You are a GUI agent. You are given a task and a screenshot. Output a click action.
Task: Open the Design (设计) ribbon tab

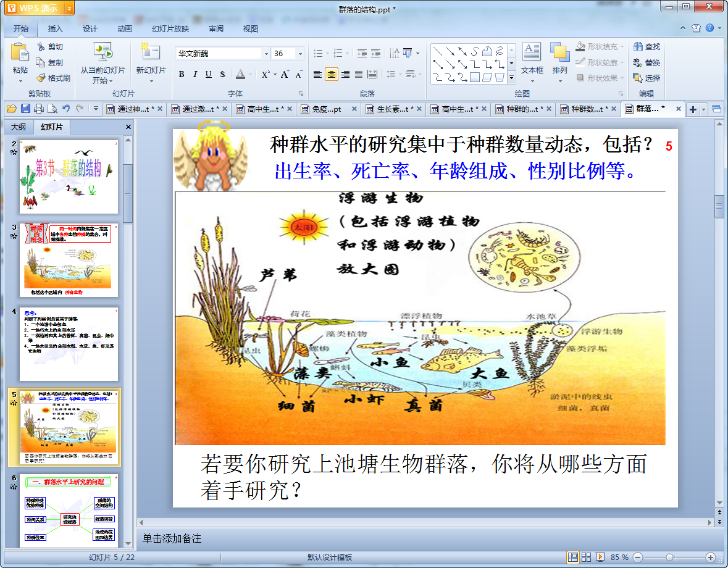click(x=90, y=29)
